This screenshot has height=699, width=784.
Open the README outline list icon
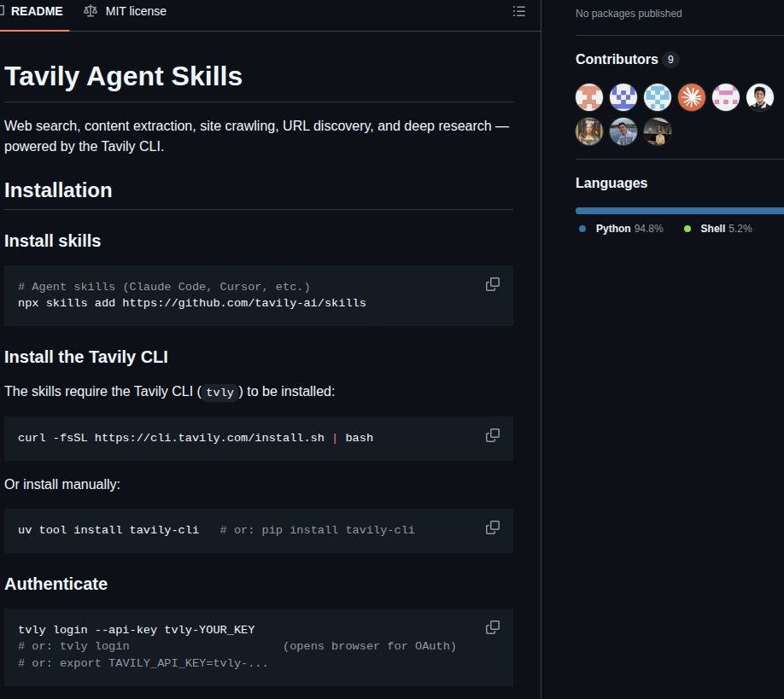tap(519, 11)
